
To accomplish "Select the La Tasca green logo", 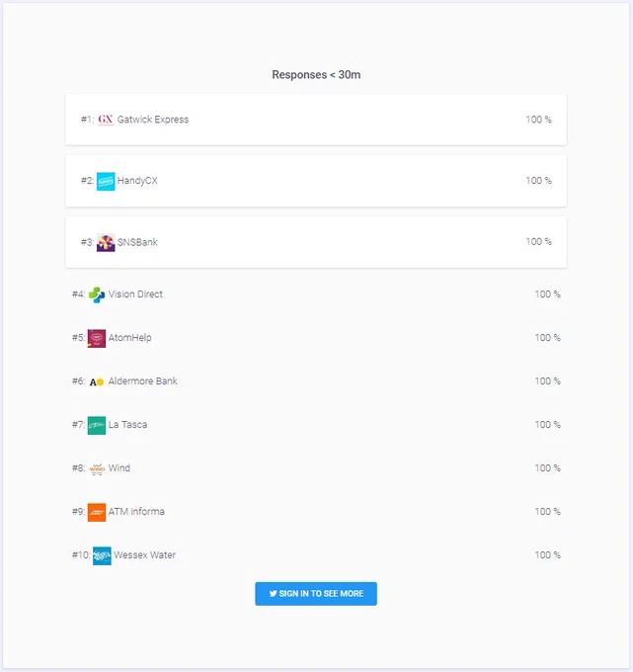I will click(97, 425).
